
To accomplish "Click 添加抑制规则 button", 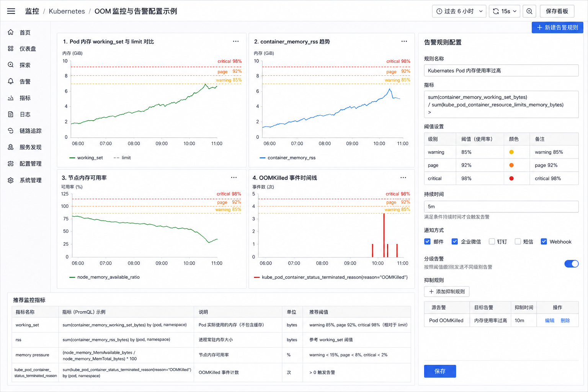I will [447, 292].
